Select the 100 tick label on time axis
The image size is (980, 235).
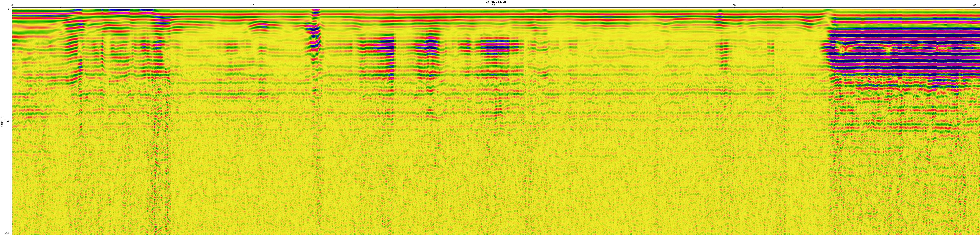7,121
